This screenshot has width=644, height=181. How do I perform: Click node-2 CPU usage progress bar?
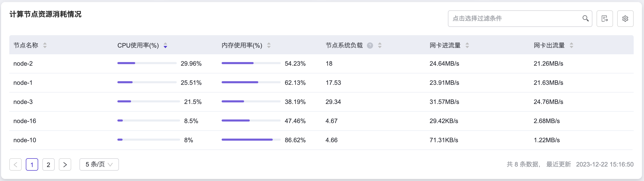pos(147,63)
